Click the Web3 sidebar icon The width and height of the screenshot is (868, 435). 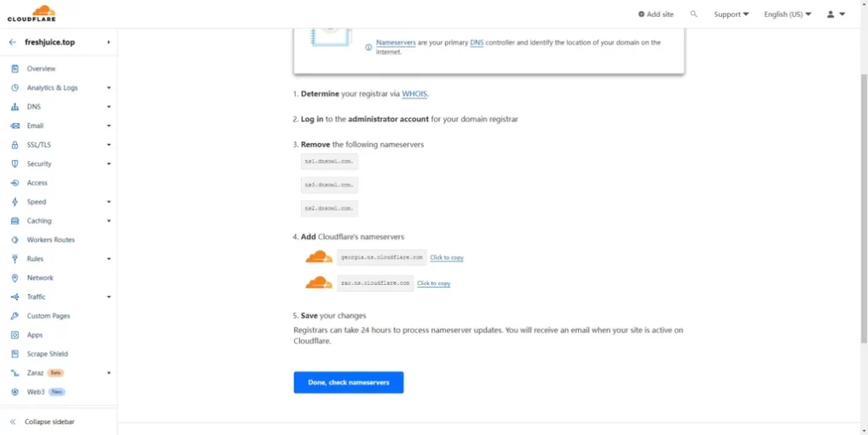point(15,392)
